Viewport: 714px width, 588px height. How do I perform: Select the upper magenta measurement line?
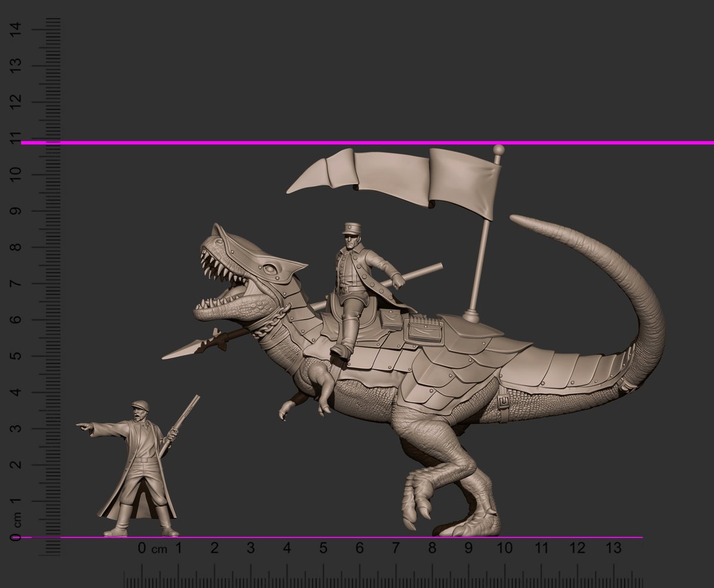(x=357, y=143)
